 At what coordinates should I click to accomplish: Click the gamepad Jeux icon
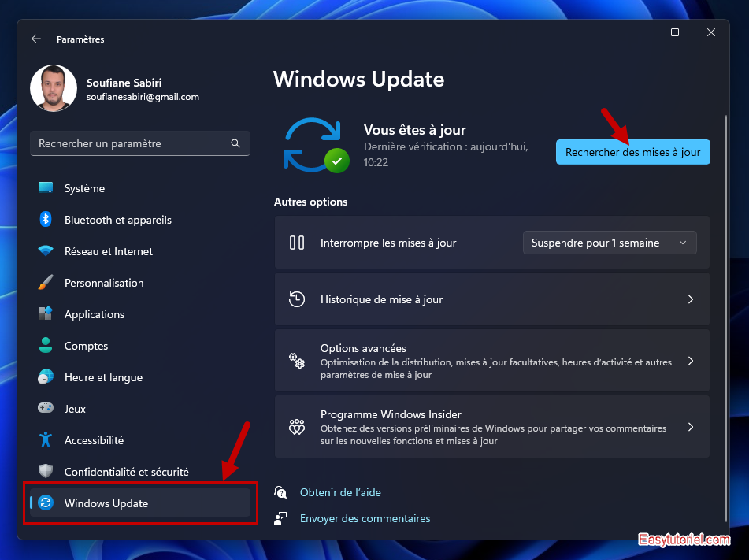pos(46,408)
